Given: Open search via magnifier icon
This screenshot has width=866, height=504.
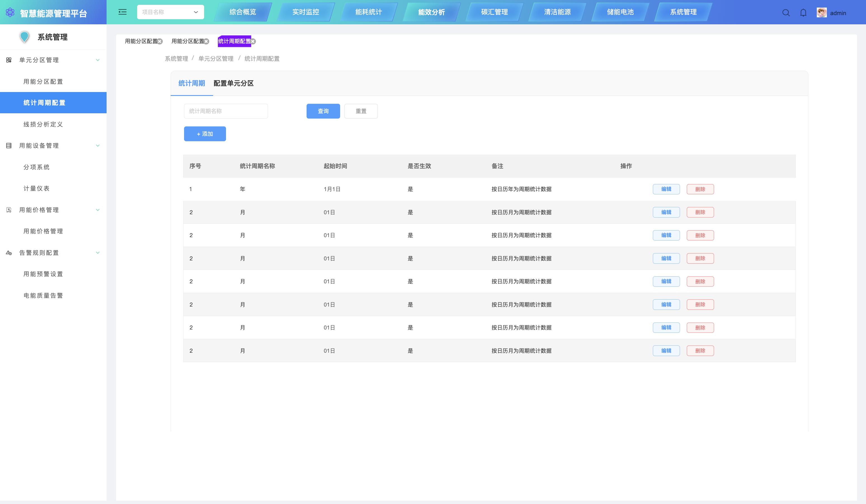Looking at the screenshot, I should pyautogui.click(x=786, y=13).
